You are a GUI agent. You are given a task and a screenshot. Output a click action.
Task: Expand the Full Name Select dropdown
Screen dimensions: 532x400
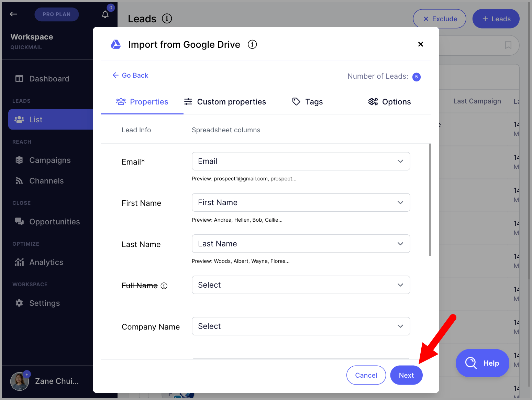click(301, 285)
